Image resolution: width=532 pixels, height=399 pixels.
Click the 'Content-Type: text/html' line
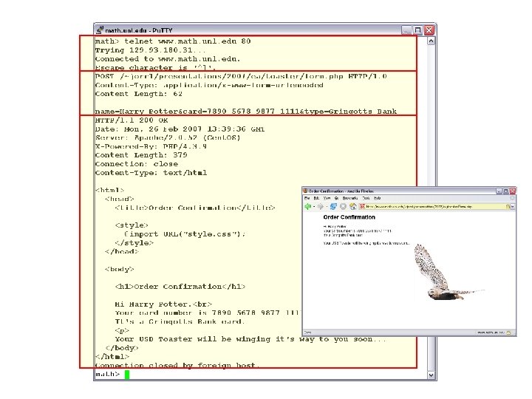pos(151,173)
